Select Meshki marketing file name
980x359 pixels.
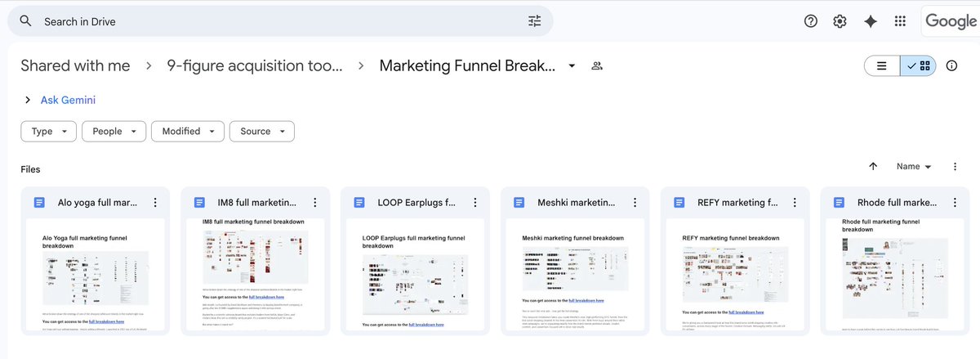(x=577, y=203)
